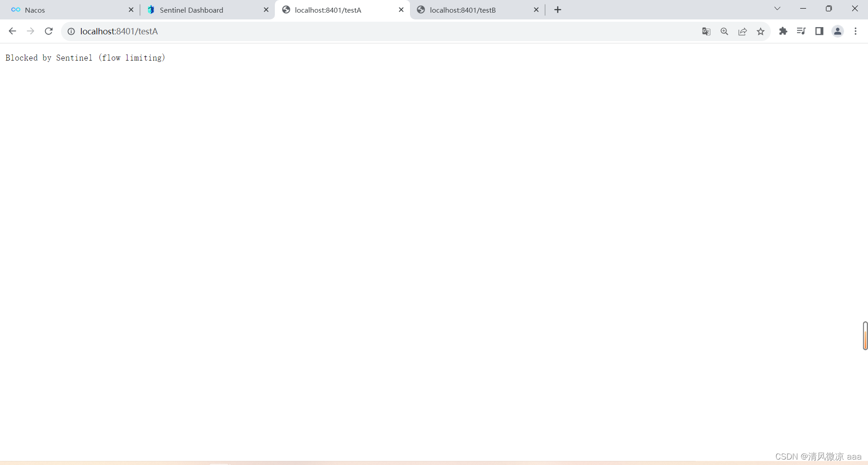Close the browser window
The height and width of the screenshot is (465, 868).
pyautogui.click(x=855, y=9)
